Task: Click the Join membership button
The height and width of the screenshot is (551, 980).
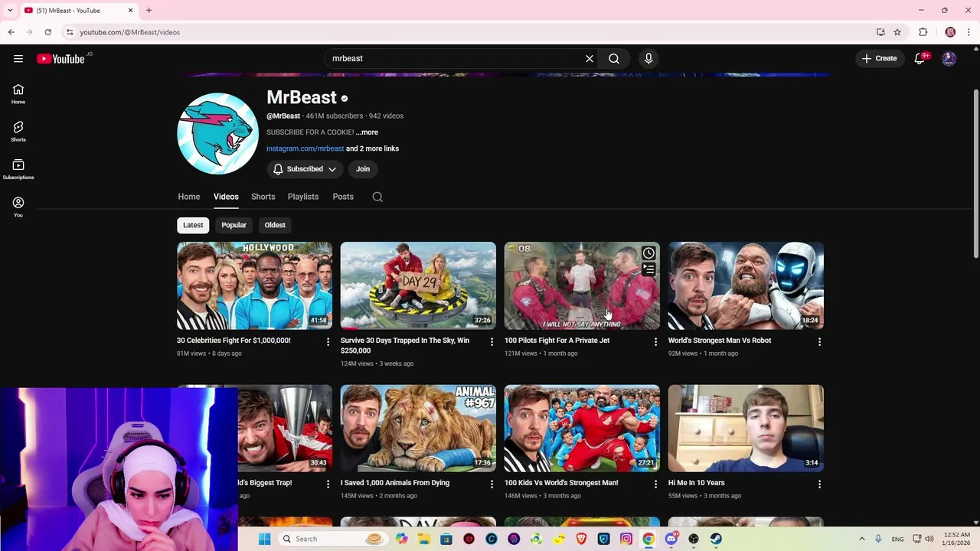Action: click(363, 169)
